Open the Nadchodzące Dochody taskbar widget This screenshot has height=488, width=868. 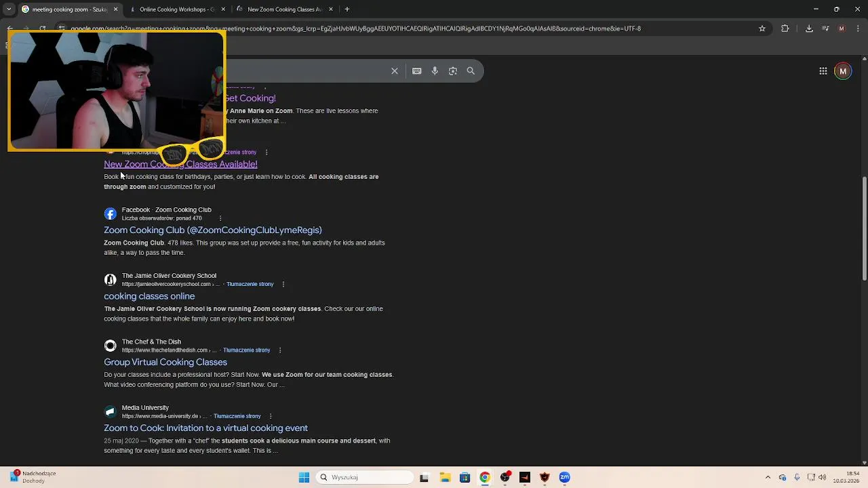pyautogui.click(x=33, y=477)
